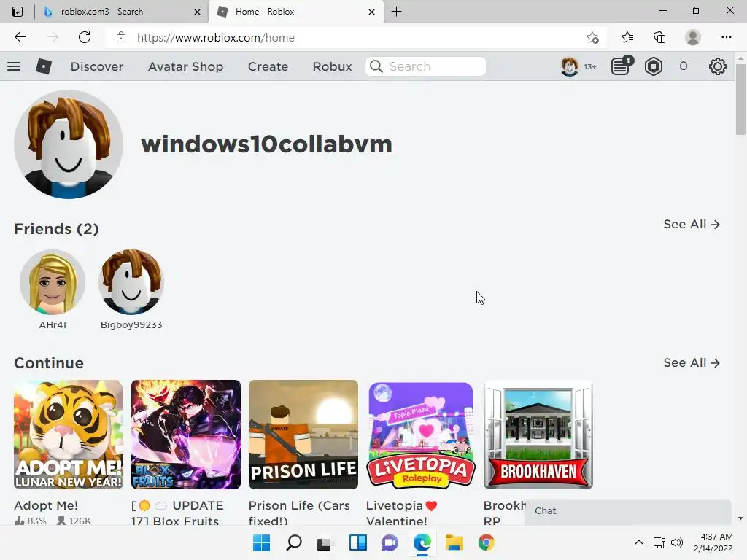Screen dimensions: 747x560
Task: Open a new browser tab
Action: [x=396, y=12]
